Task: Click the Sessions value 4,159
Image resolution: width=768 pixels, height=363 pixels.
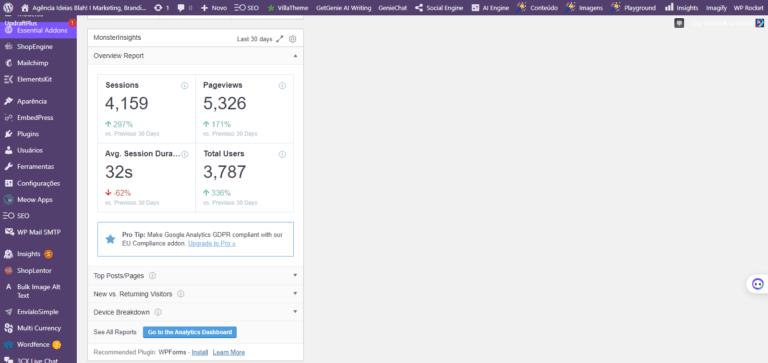Action: (126, 103)
